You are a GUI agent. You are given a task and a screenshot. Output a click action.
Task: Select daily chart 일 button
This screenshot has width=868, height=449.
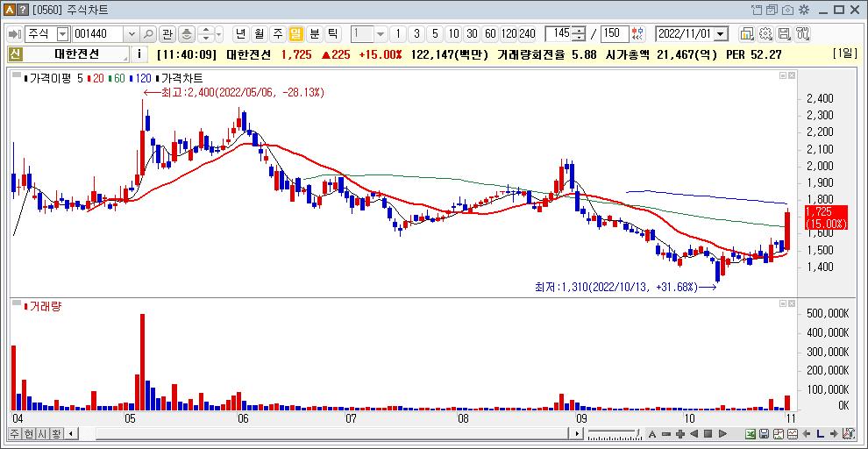click(296, 34)
